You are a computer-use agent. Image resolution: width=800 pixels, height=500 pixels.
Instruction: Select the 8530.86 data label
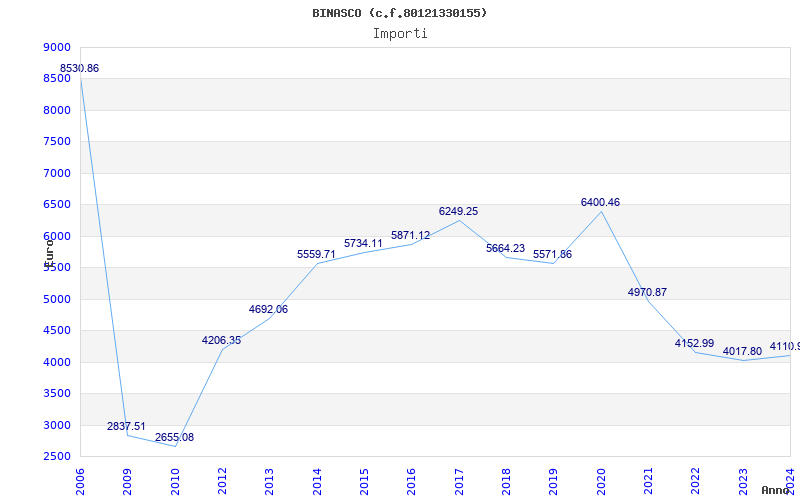[x=80, y=68]
